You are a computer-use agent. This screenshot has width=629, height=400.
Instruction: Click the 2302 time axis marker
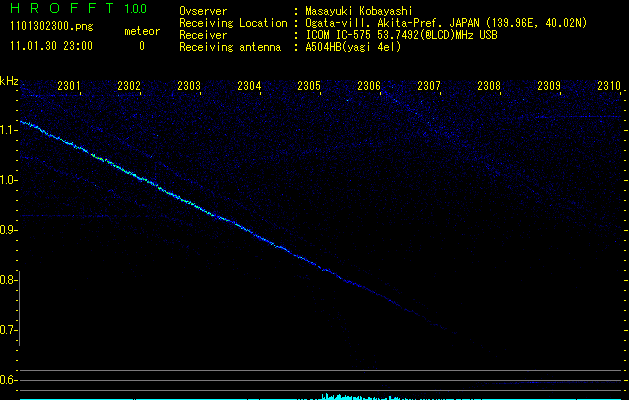click(x=129, y=85)
